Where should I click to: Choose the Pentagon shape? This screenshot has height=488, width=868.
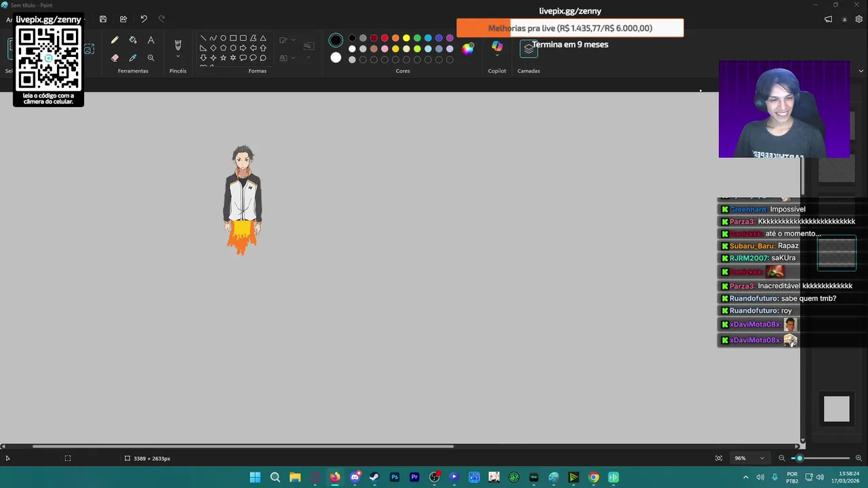[223, 48]
